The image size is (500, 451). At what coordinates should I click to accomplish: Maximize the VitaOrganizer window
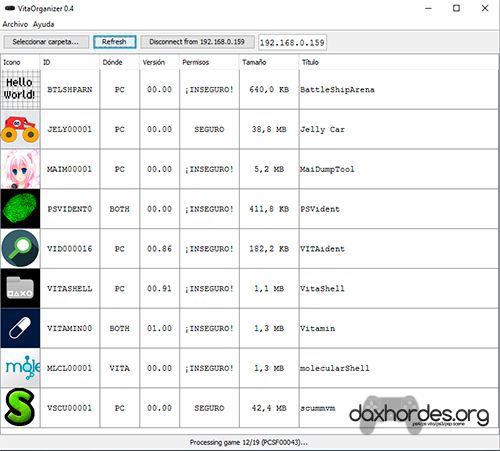coord(456,8)
